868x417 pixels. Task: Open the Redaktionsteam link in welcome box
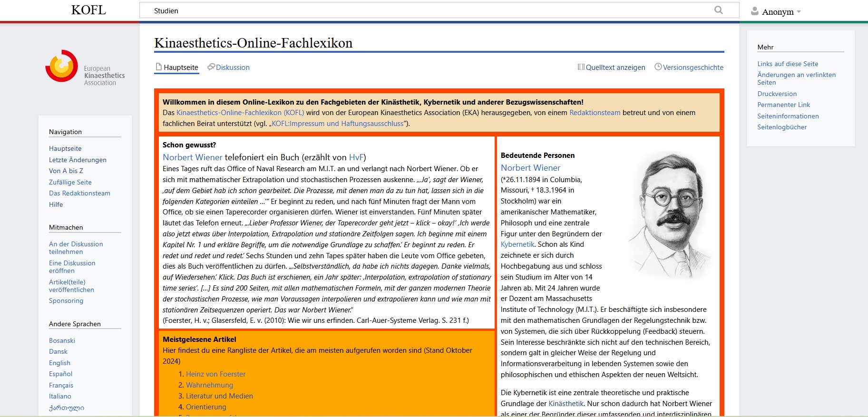[595, 113]
